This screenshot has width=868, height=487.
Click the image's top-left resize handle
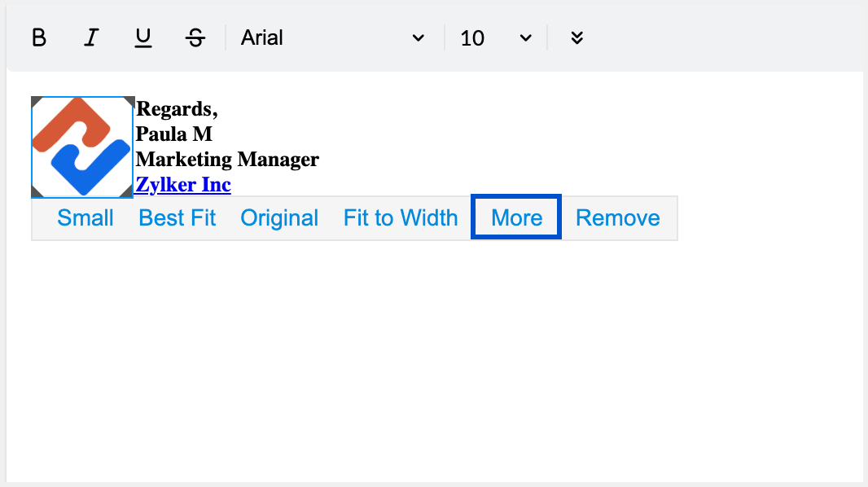point(36,101)
